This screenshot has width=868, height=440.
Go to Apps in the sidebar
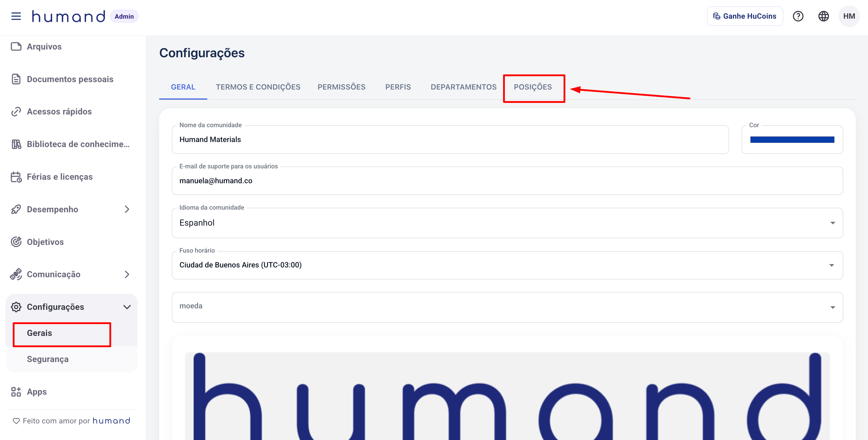coord(71,391)
